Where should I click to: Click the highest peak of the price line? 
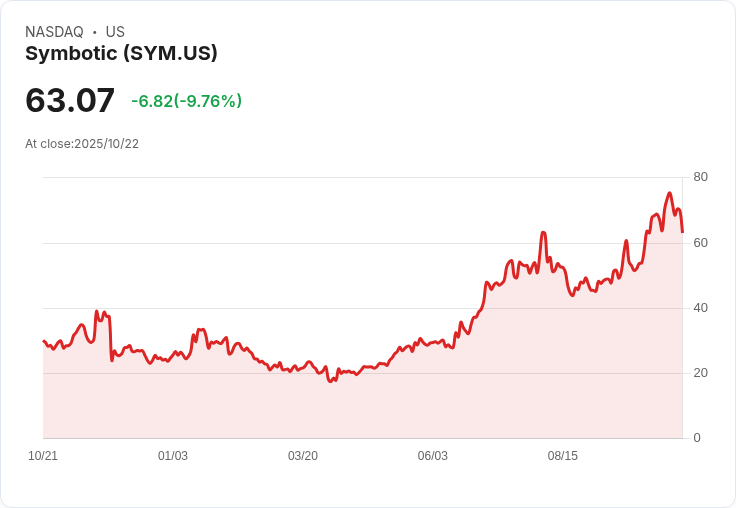(670, 193)
